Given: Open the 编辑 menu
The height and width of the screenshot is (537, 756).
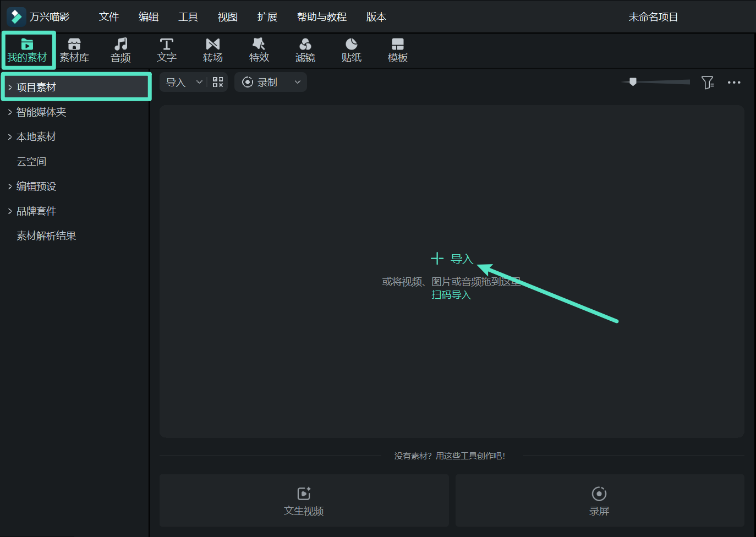Looking at the screenshot, I should (149, 17).
